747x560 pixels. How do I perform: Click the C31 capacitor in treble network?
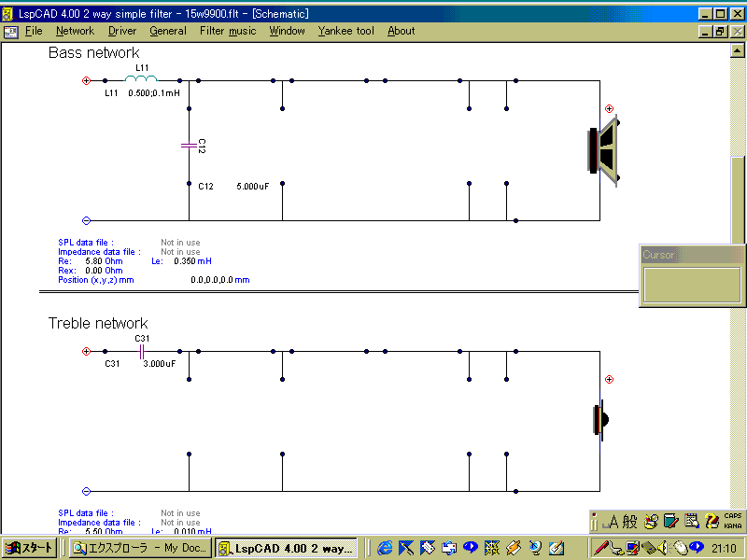click(141, 352)
